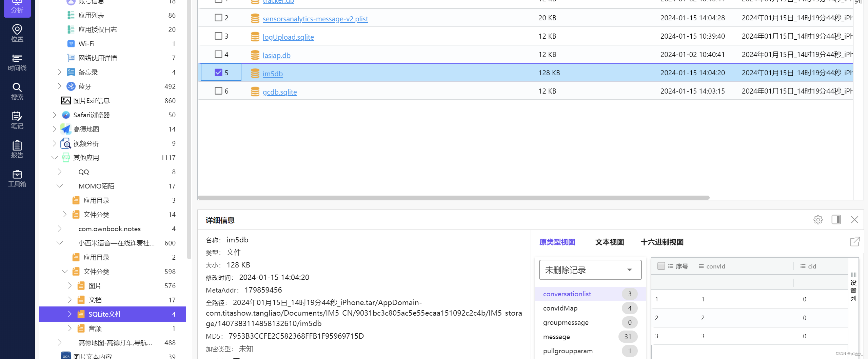Switch to the 十六进制视图 tab

pyautogui.click(x=662, y=242)
